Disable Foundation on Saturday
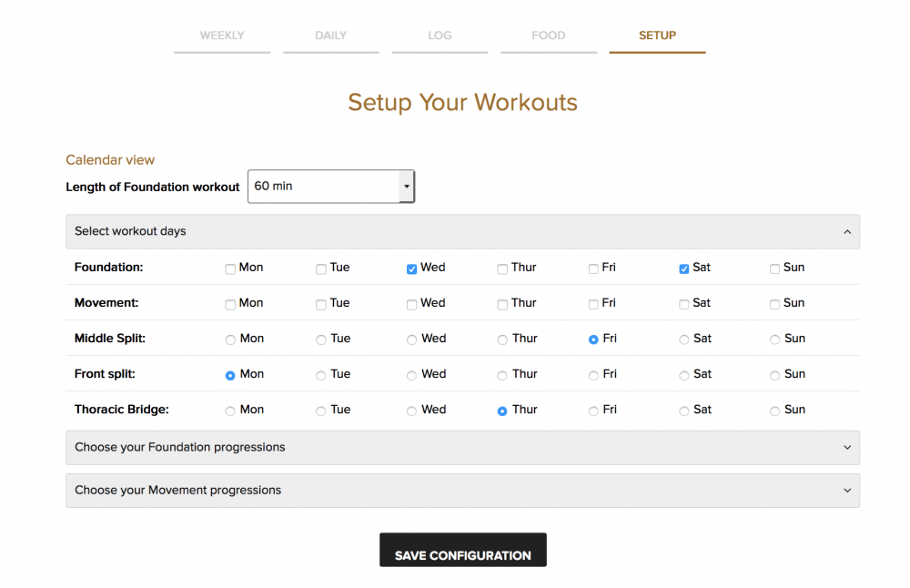This screenshot has width=910, height=588. 684,269
